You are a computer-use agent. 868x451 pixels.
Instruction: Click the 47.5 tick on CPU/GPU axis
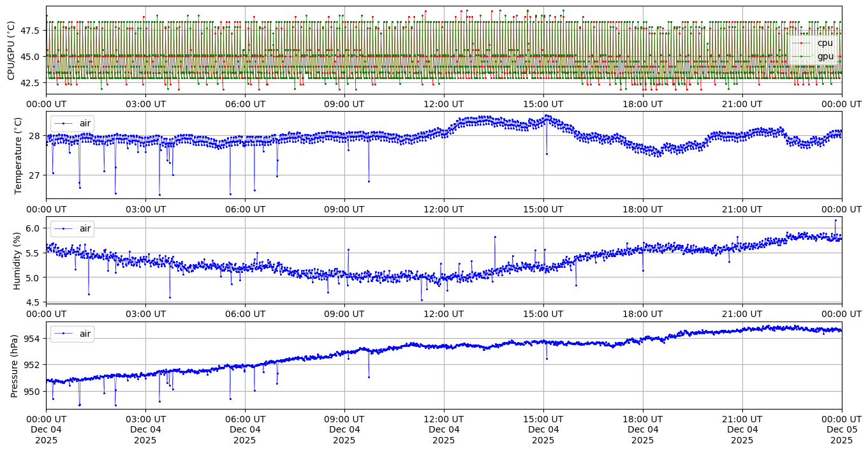click(32, 30)
